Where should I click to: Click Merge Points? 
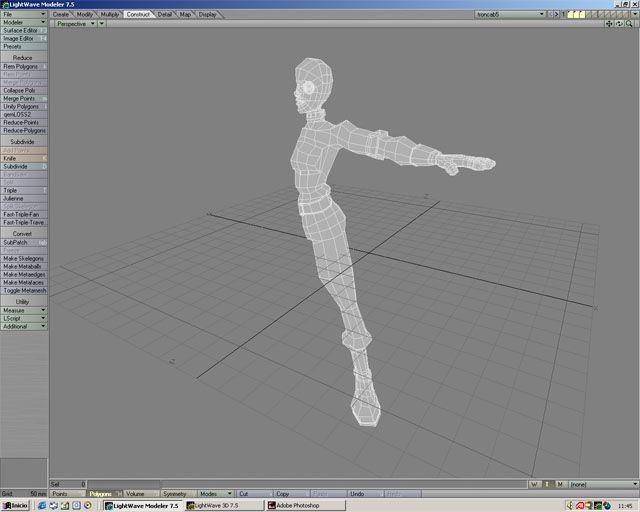(24, 98)
